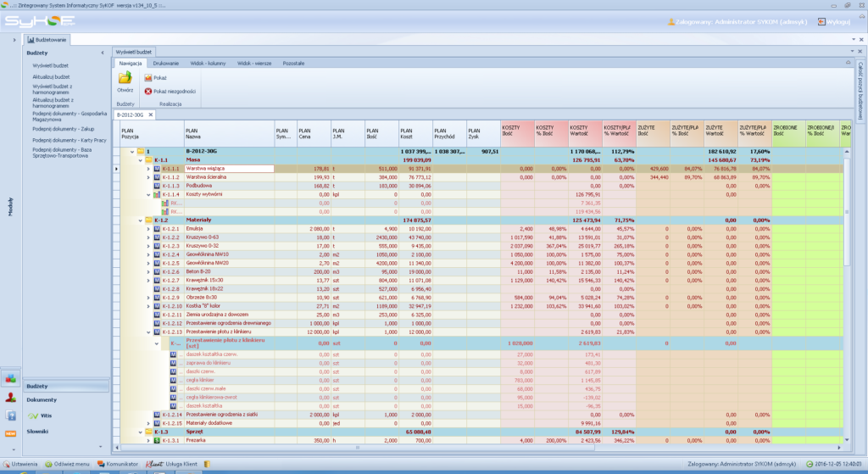Click Podepnij dokumenty - Karty Pracy link

click(70, 140)
